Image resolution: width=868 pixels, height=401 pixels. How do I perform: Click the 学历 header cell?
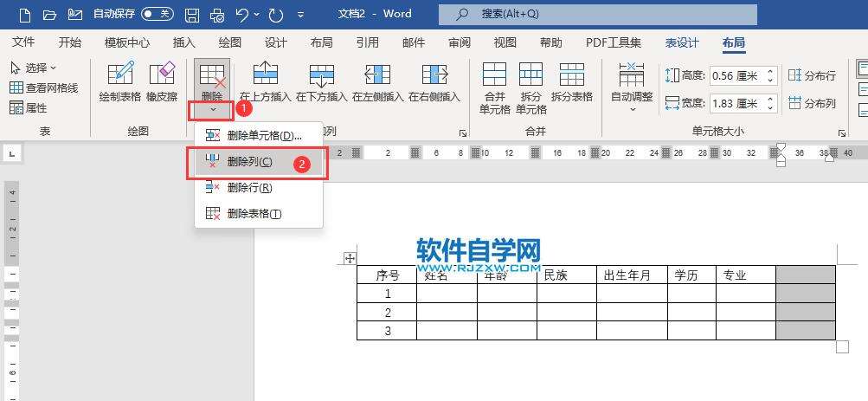tap(691, 275)
